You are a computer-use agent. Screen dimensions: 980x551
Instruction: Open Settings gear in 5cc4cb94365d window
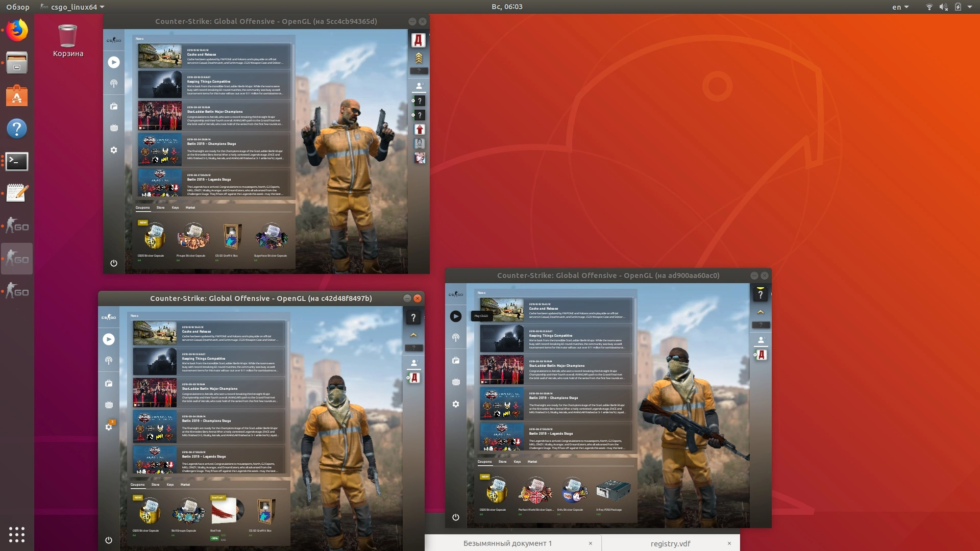tap(114, 150)
